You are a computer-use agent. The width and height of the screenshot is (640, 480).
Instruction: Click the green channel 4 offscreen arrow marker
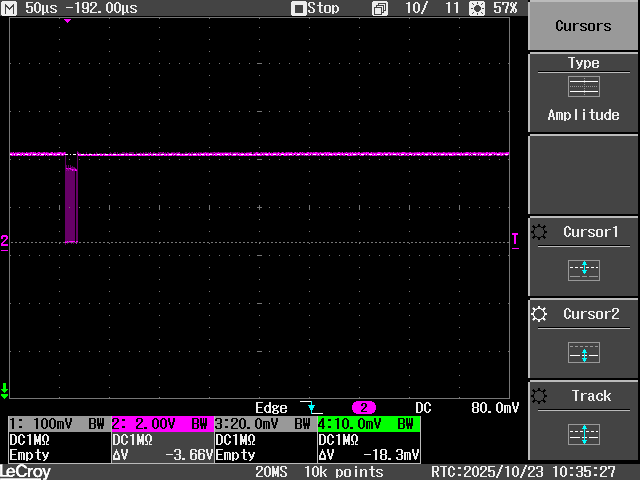(x=4, y=391)
